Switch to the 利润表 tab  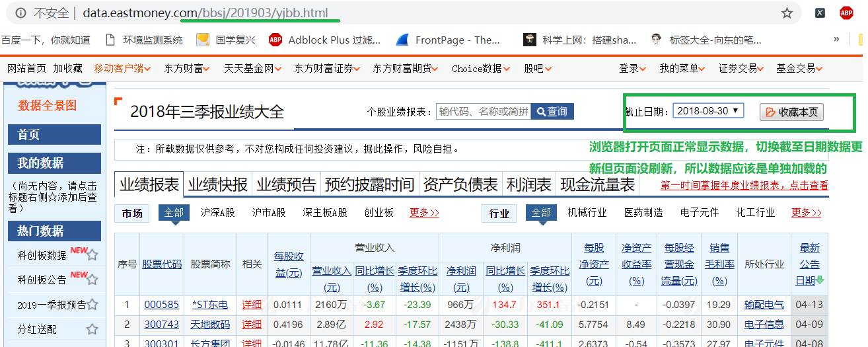pos(529,184)
